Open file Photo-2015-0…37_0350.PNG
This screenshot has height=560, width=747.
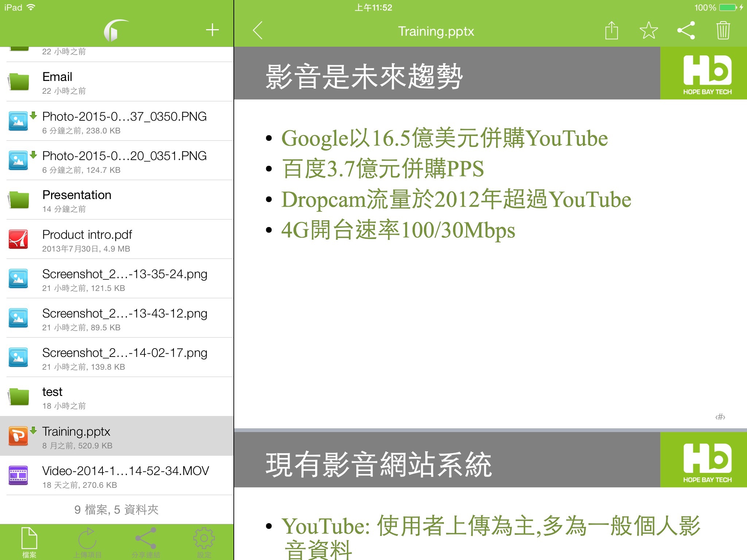pyautogui.click(x=117, y=121)
